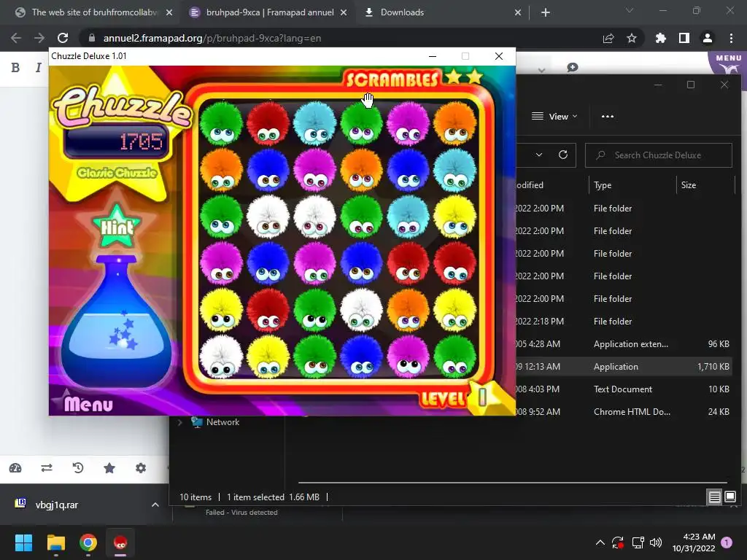Screen dimensions: 747x560
Task: Select the Text Document row, 10 KB
Action: click(624, 389)
